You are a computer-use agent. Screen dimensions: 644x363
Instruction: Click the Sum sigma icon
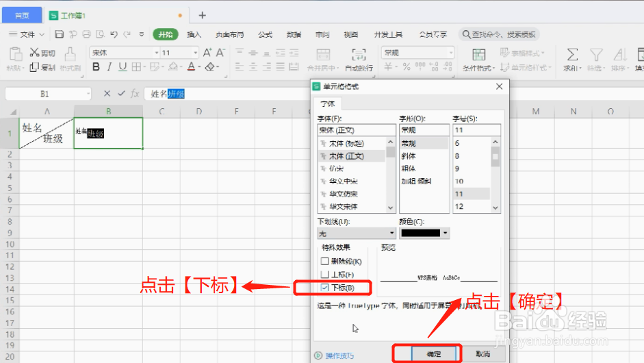[x=572, y=54]
